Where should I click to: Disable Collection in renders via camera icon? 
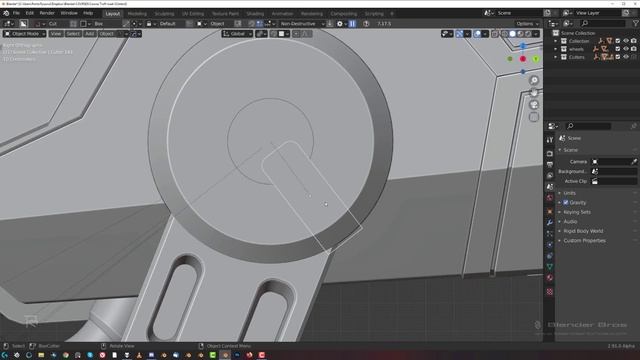coord(633,41)
